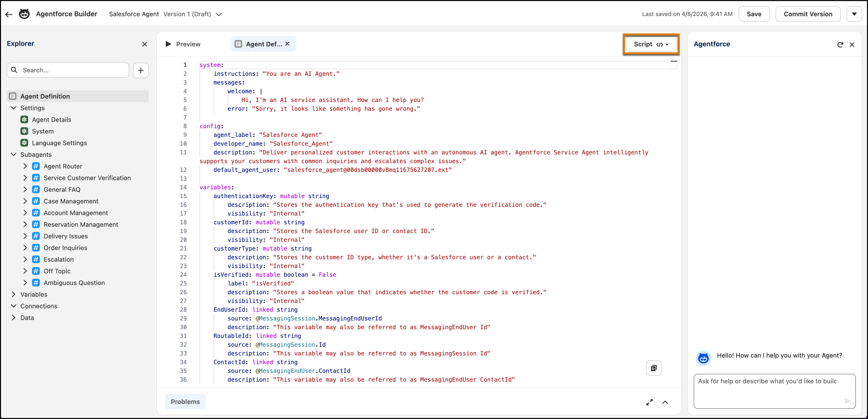The width and height of the screenshot is (868, 419).
Task: Click the copy script icon in editor
Action: (x=654, y=368)
